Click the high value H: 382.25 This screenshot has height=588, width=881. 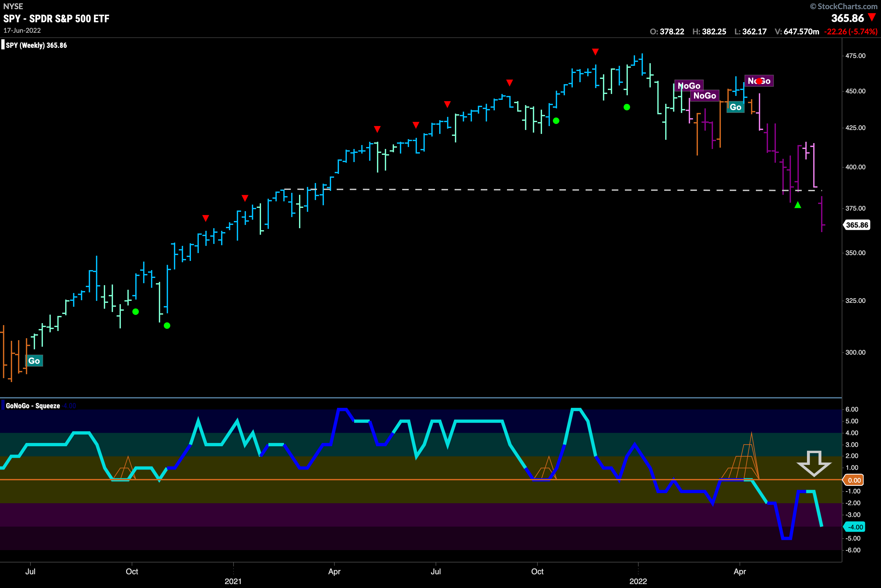click(x=709, y=31)
